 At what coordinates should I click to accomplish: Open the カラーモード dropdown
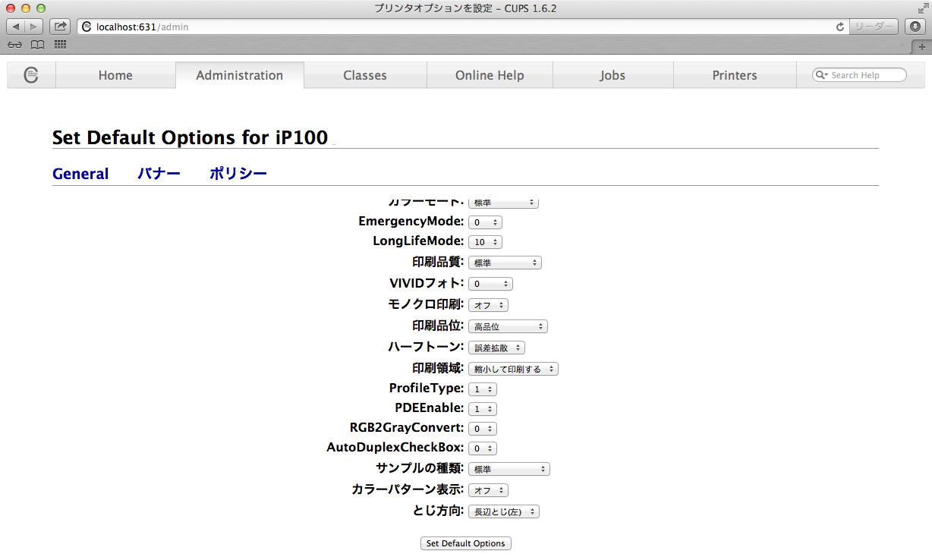[503, 203]
